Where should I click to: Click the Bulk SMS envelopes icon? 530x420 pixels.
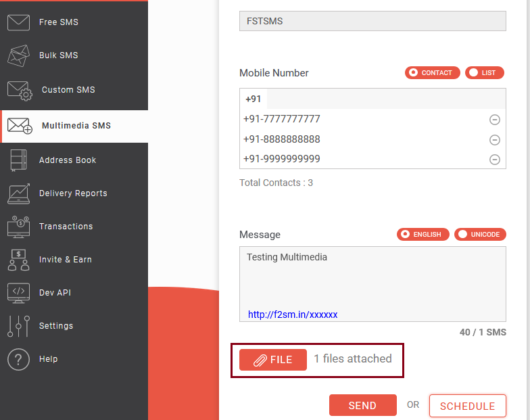[18, 55]
